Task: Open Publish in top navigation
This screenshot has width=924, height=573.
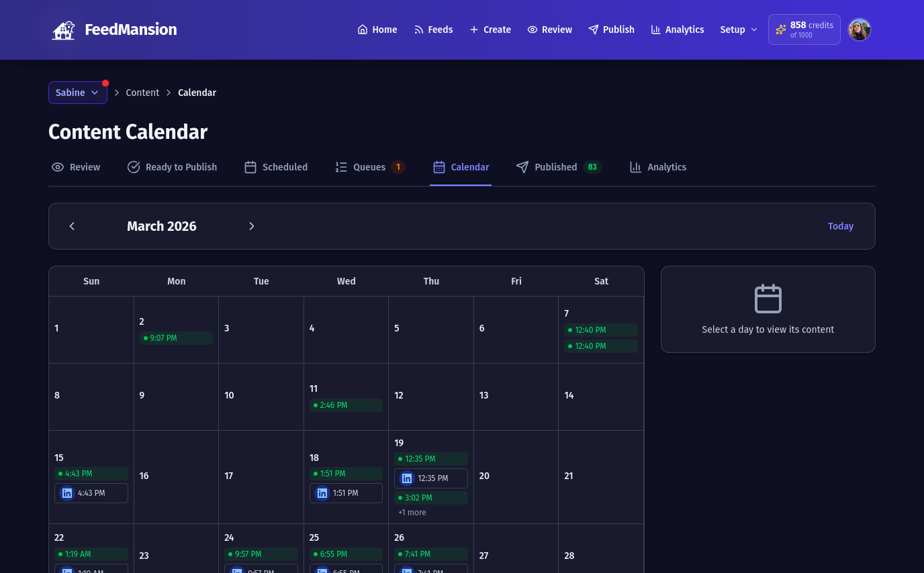Action: point(612,30)
